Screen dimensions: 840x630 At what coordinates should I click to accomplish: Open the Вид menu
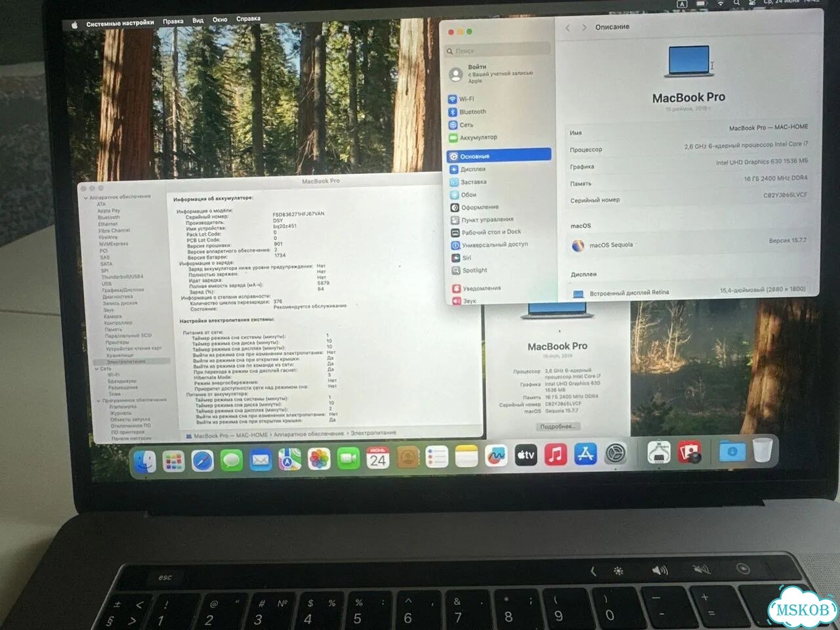(x=198, y=20)
